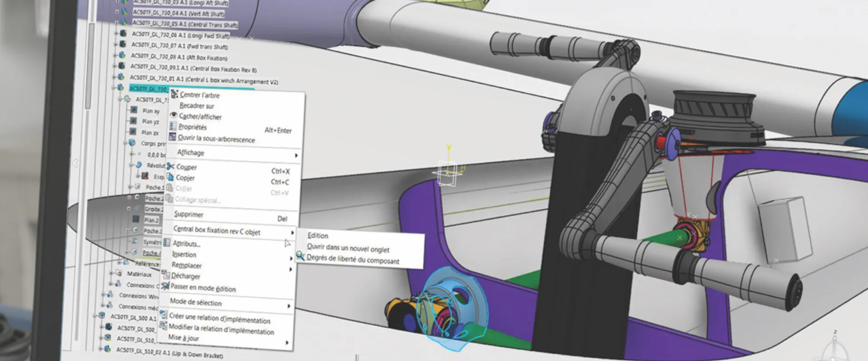Click the tree panel vertical scrollbar
The height and width of the screenshot is (361, 868).
[89, 68]
